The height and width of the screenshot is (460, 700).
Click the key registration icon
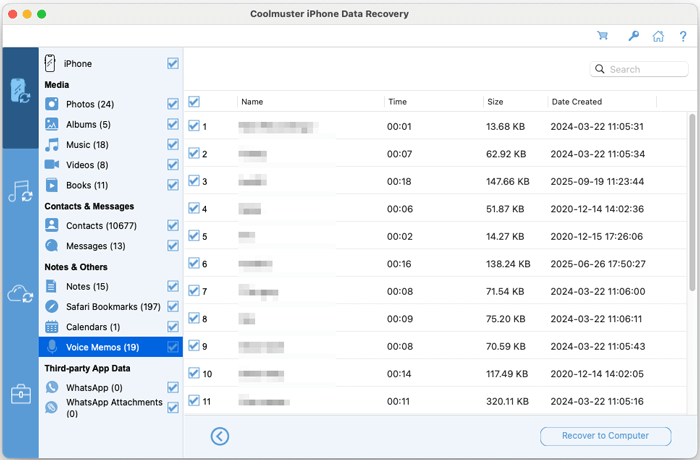point(633,36)
